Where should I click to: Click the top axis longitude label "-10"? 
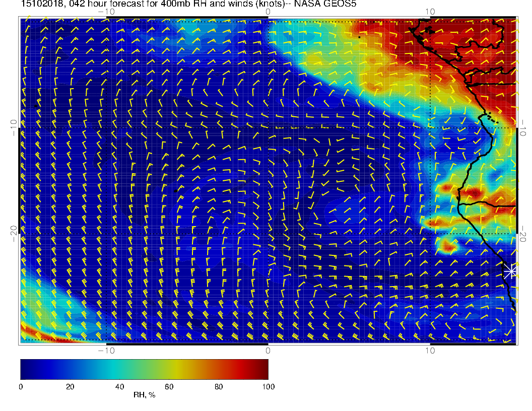[106, 12]
